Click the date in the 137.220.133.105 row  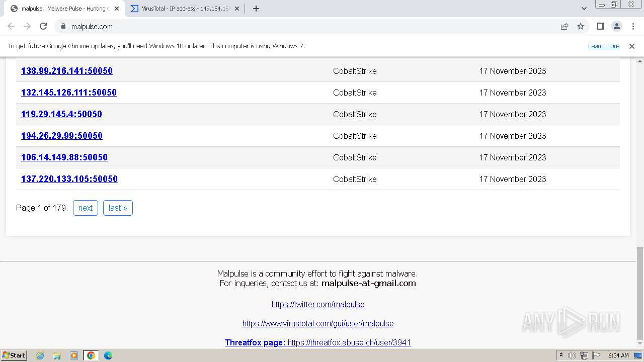[x=513, y=179]
